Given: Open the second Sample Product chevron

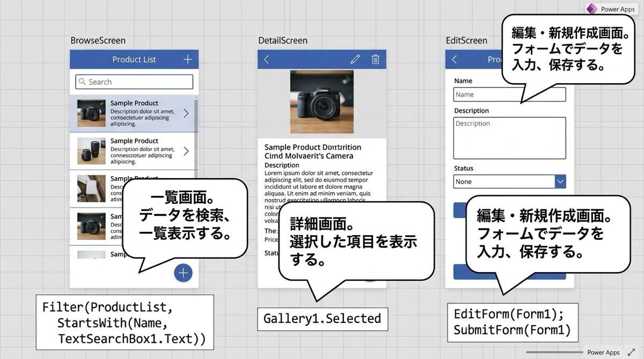Looking at the screenshot, I should (x=186, y=151).
